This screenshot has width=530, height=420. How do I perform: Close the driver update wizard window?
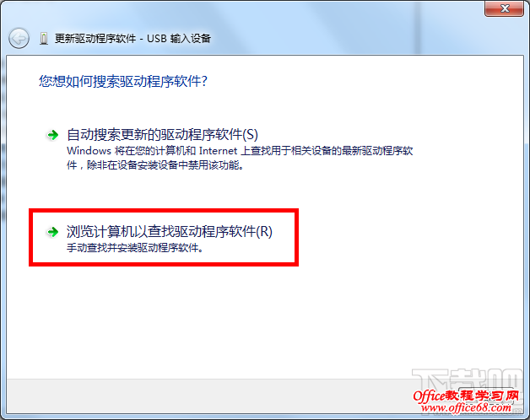[505, 8]
